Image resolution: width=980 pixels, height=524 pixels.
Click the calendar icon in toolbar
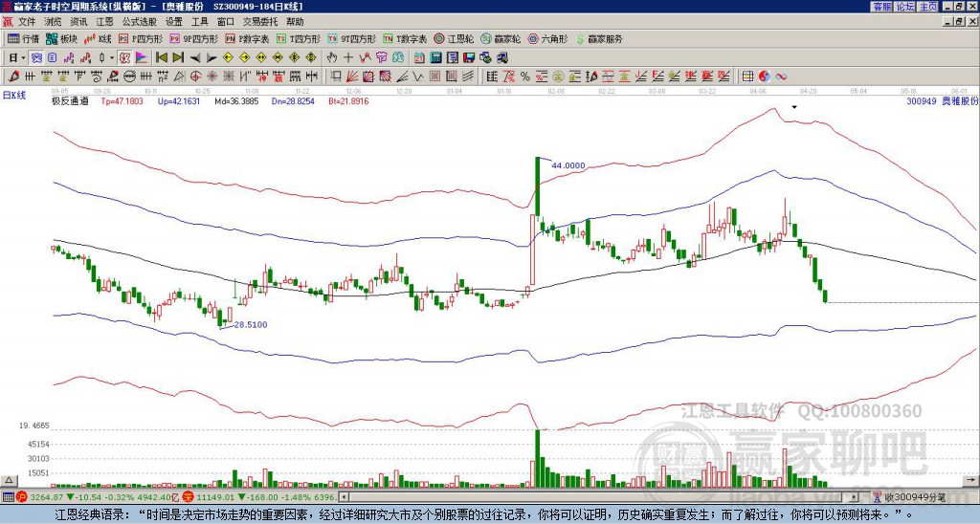(420, 58)
